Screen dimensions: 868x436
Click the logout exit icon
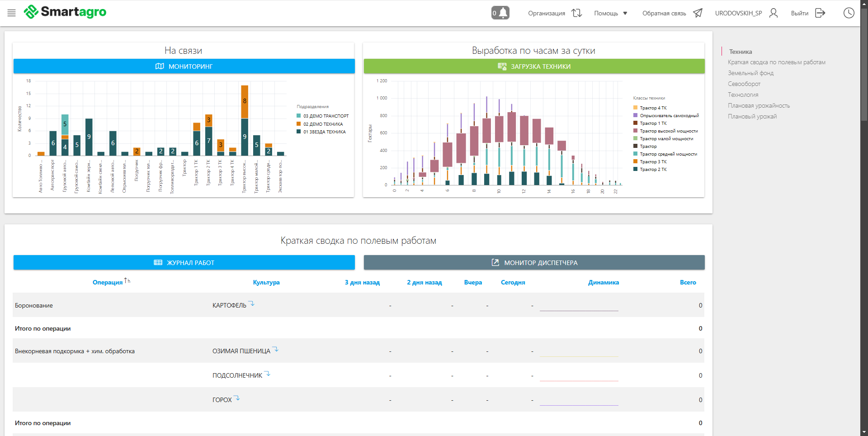point(820,13)
